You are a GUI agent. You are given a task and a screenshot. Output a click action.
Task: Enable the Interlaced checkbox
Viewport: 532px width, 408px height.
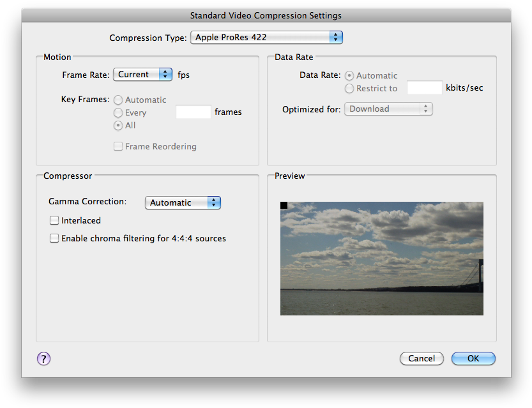tap(54, 220)
